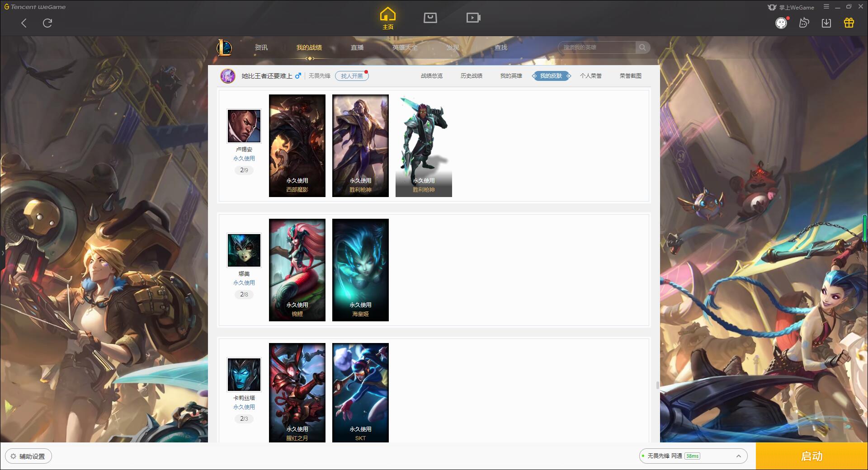Open the gift box icon

849,23
